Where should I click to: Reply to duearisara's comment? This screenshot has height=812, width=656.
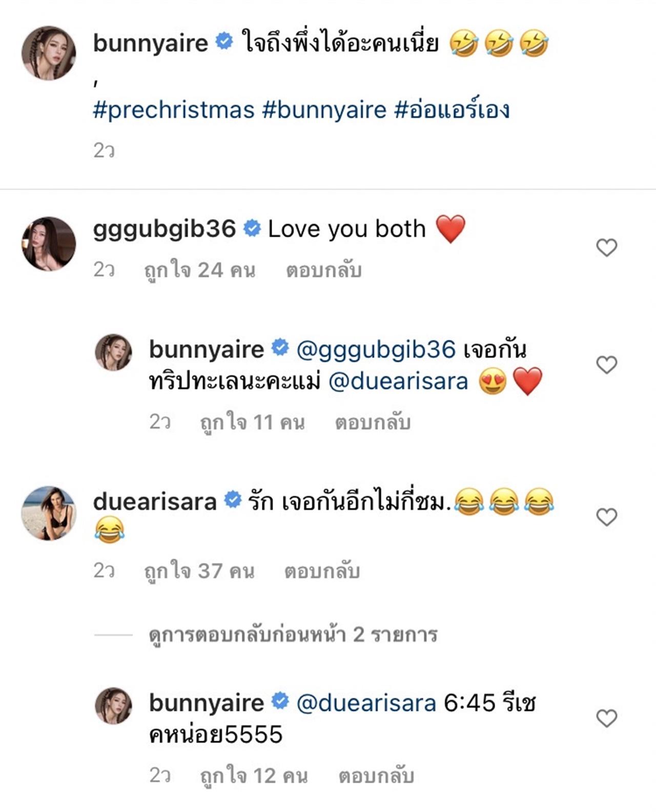pos(322,571)
